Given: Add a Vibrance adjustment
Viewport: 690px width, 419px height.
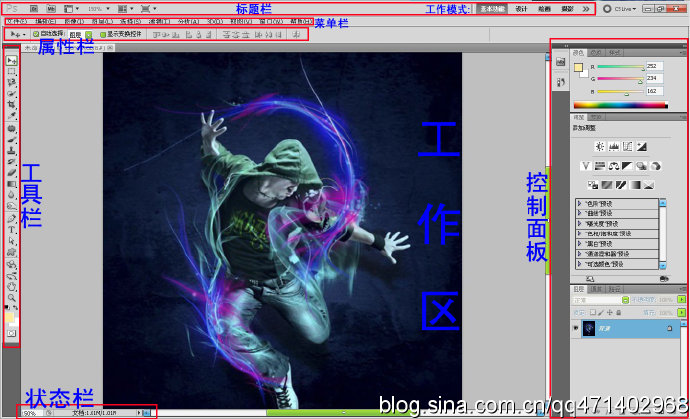Looking at the screenshot, I should 585,166.
